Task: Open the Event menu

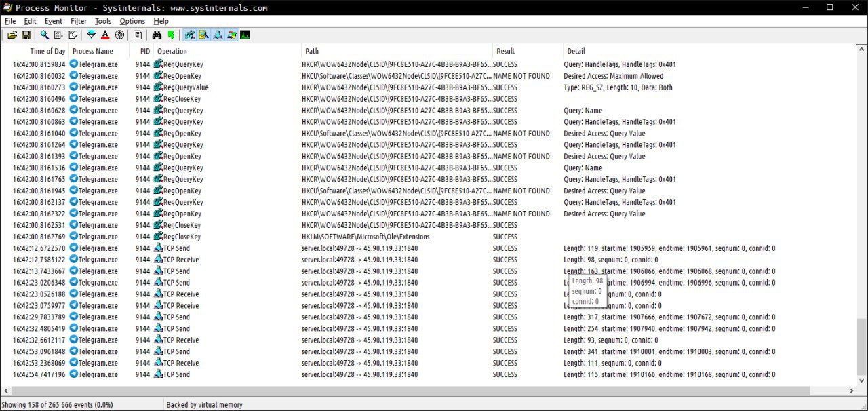Action: coord(53,21)
